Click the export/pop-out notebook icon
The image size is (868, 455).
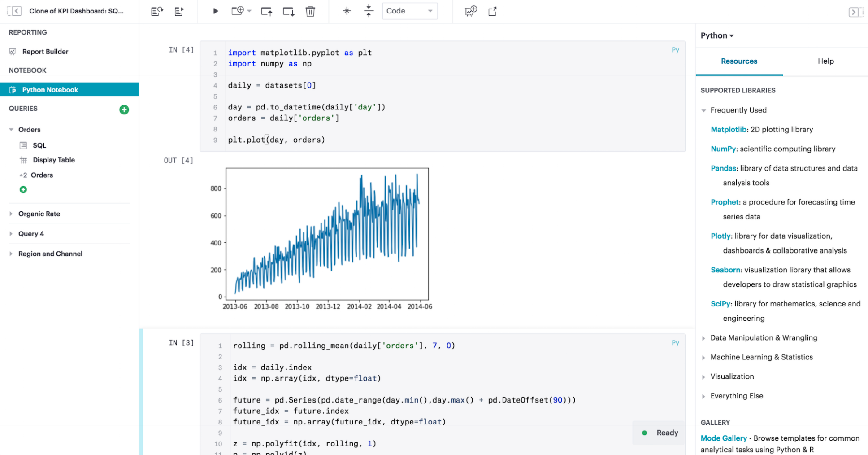pos(492,11)
